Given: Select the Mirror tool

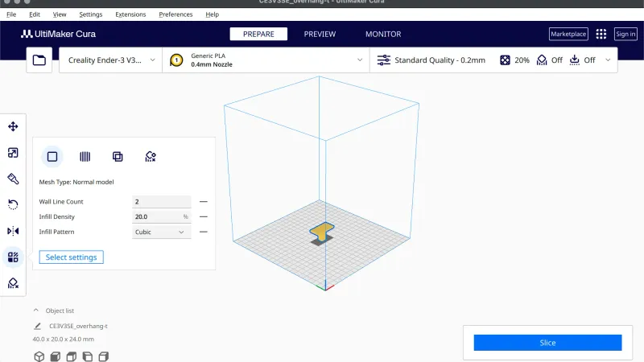Looking at the screenshot, I should pos(13,231).
